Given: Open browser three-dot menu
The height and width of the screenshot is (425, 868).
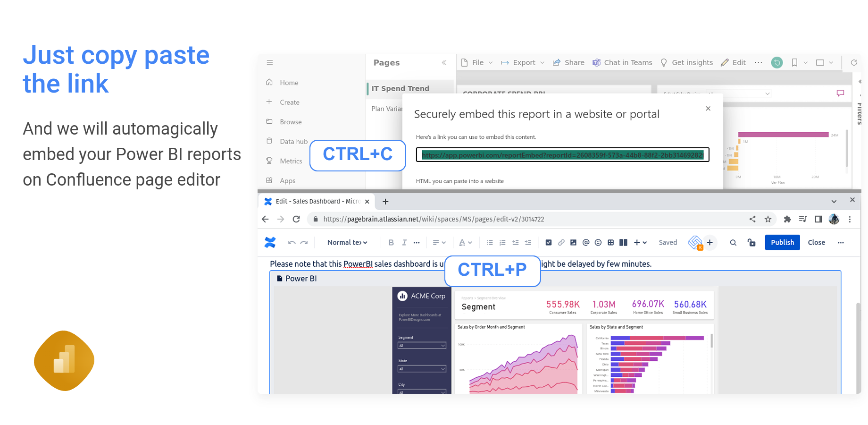Looking at the screenshot, I should pos(850,219).
